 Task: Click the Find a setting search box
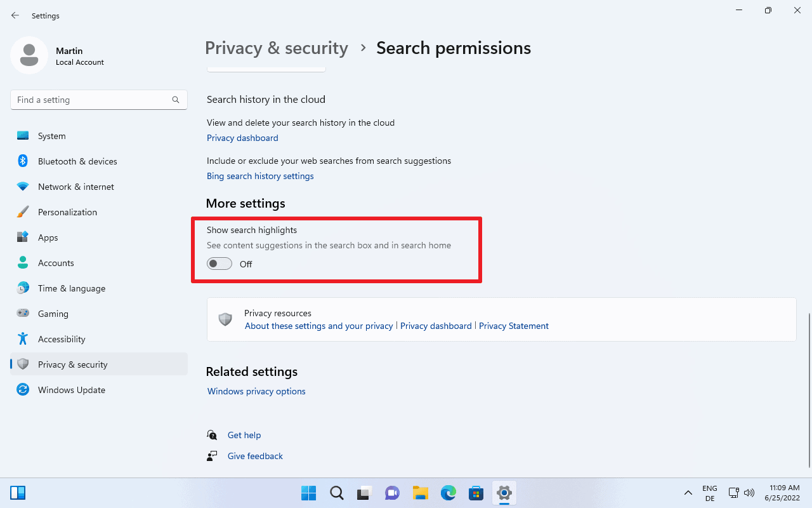[99, 100]
